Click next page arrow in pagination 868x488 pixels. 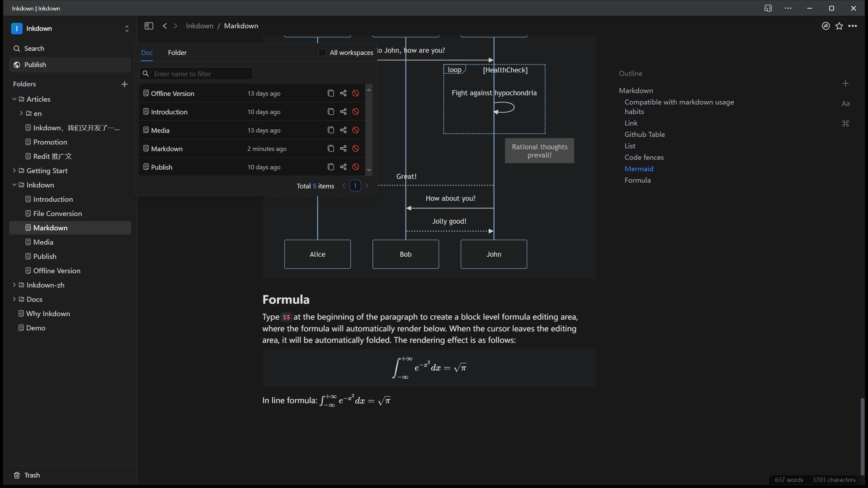click(366, 186)
